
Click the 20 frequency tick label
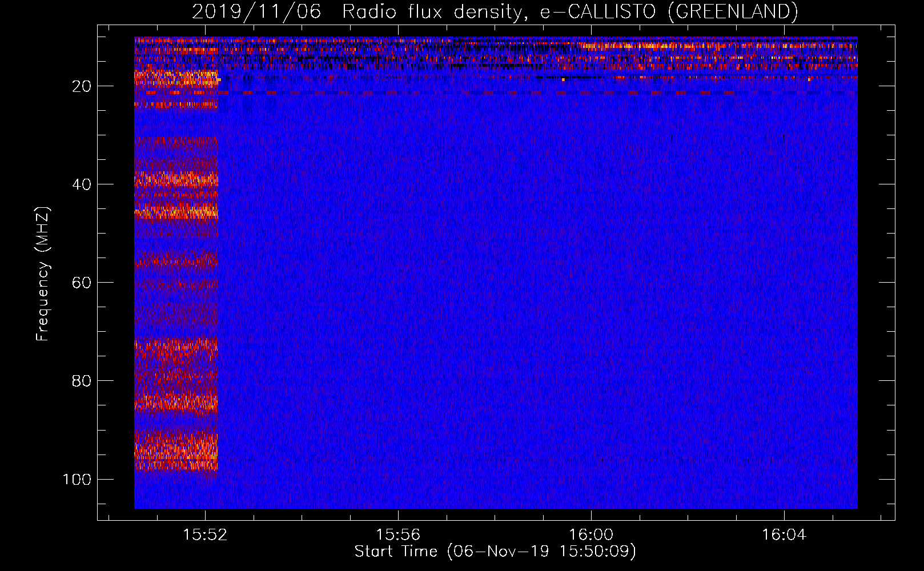click(x=82, y=86)
